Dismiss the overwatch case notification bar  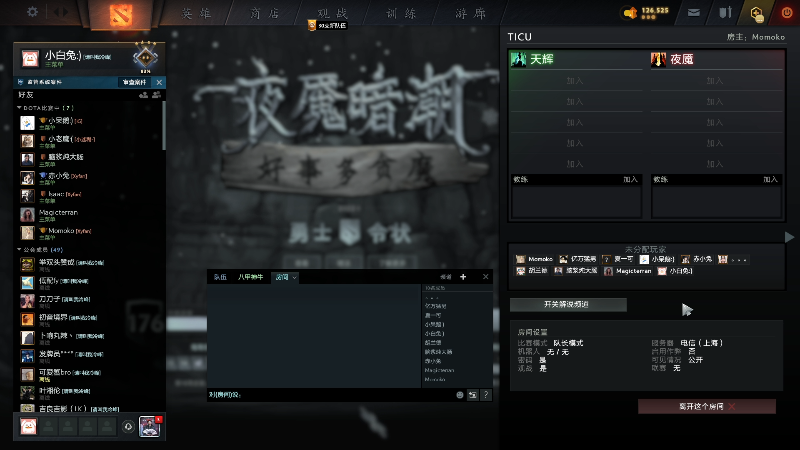[159, 82]
